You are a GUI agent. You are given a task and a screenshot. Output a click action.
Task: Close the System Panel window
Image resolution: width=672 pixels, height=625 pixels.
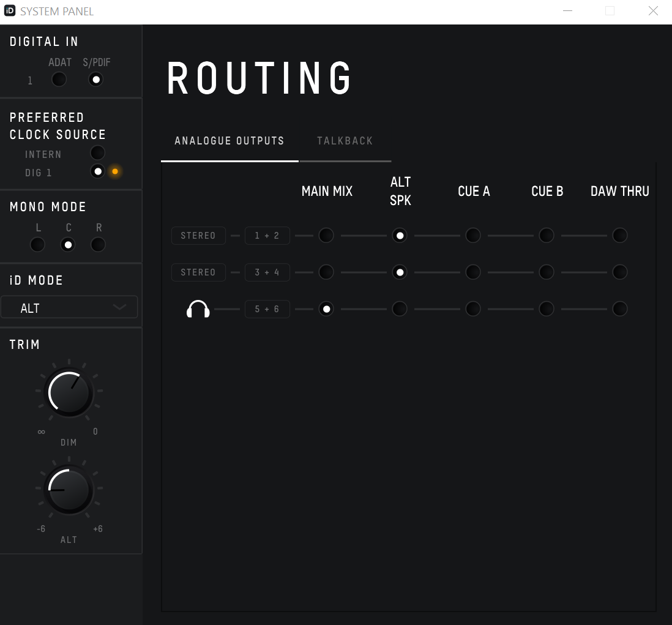pyautogui.click(x=653, y=11)
